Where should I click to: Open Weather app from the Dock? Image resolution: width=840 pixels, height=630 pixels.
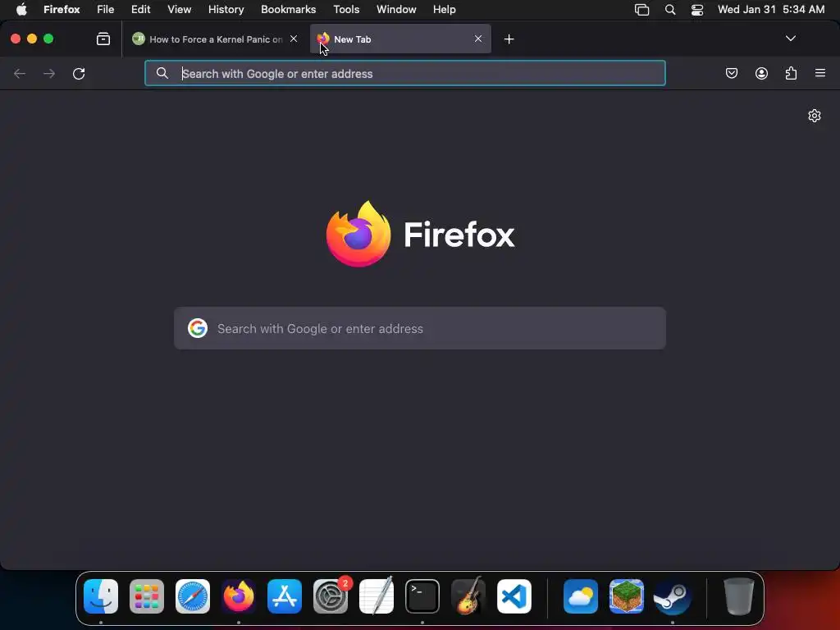pyautogui.click(x=581, y=596)
